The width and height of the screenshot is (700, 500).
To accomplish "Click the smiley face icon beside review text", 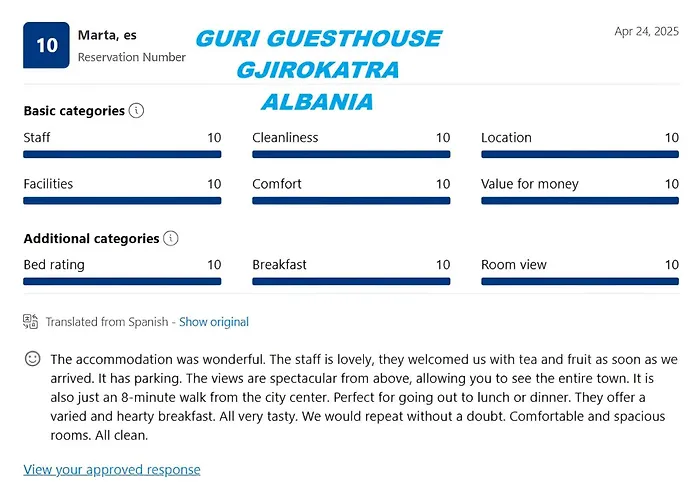I will tap(33, 358).
